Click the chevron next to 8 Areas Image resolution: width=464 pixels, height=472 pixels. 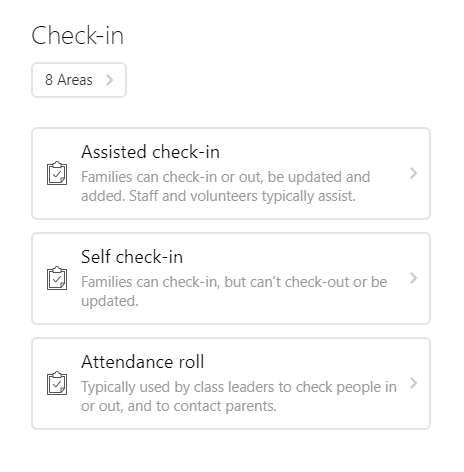[110, 80]
